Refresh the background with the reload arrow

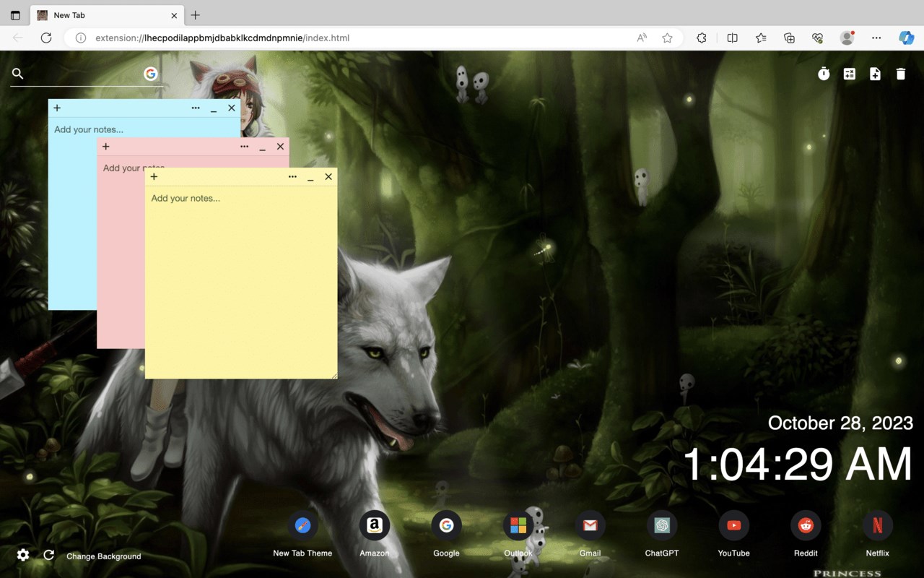tap(49, 555)
